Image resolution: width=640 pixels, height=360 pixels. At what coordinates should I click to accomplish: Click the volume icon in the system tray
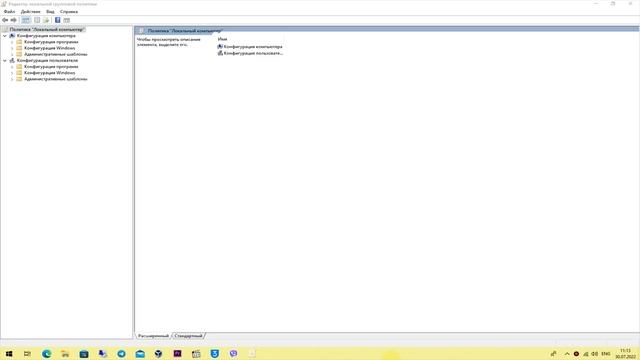click(595, 354)
